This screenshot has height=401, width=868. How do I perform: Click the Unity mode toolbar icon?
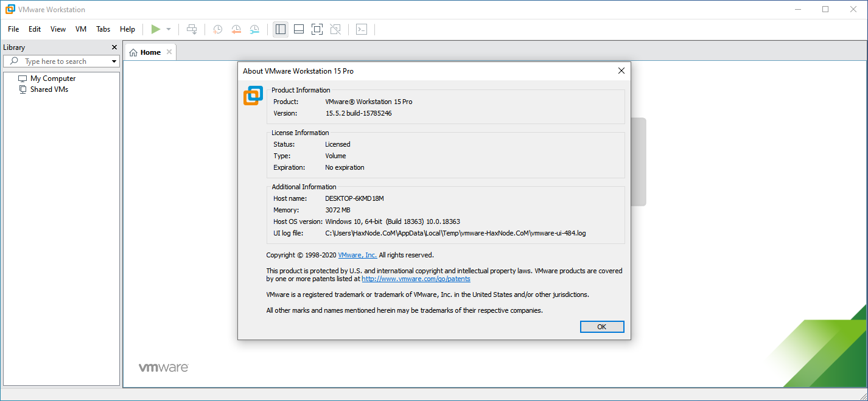click(x=335, y=29)
